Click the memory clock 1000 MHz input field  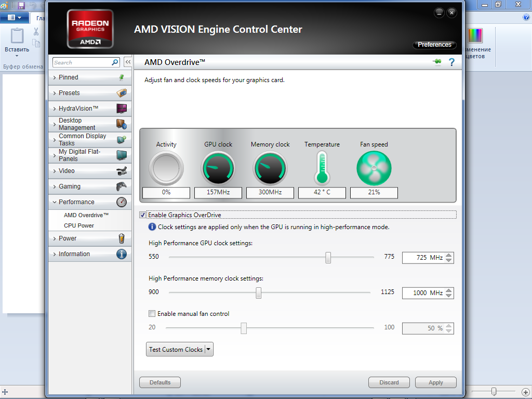click(423, 293)
